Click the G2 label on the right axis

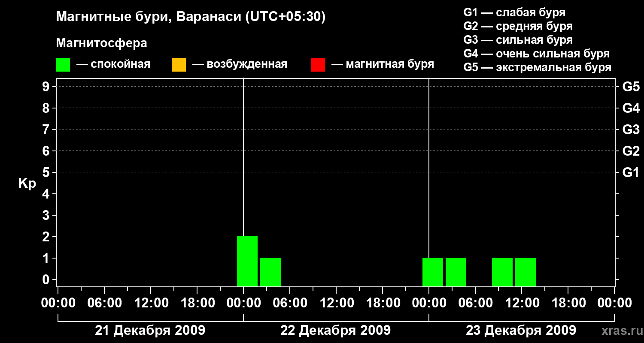click(x=631, y=151)
